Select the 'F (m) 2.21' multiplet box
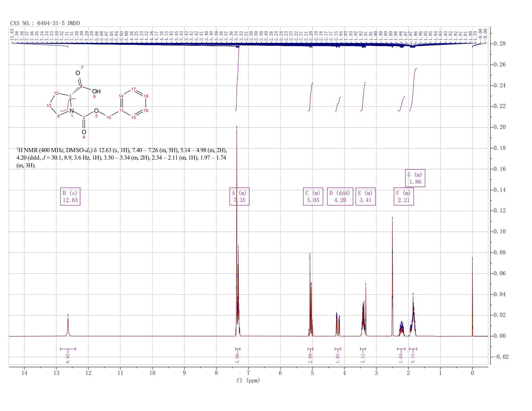This screenshot has height=411, width=532. (404, 196)
